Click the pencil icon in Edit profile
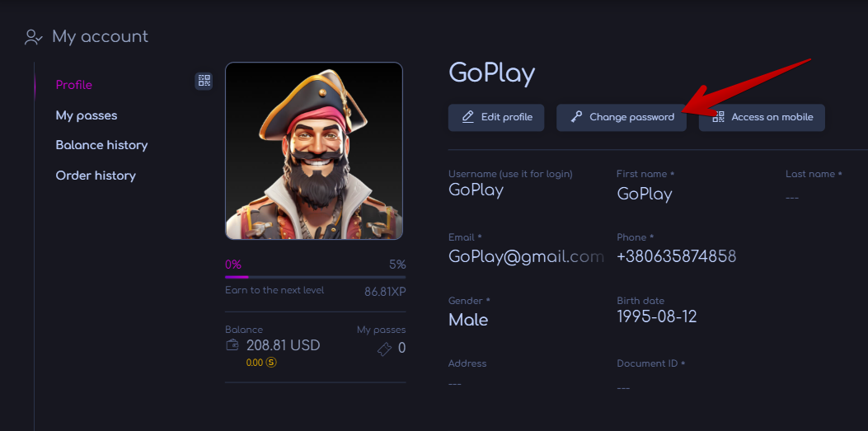Viewport: 868px width, 431px height. point(467,117)
